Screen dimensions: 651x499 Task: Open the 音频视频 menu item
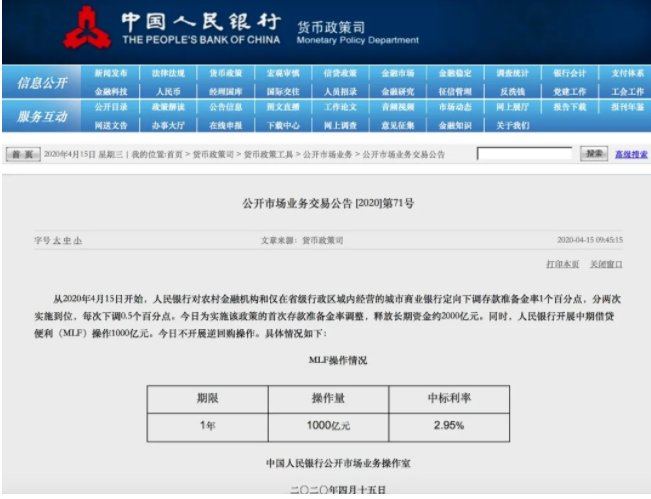pos(398,107)
